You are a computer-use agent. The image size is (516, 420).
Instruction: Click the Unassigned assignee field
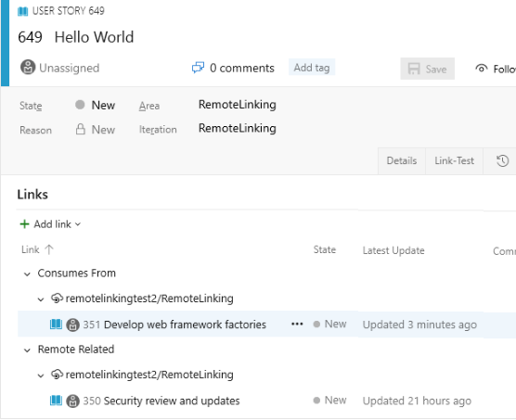click(69, 68)
